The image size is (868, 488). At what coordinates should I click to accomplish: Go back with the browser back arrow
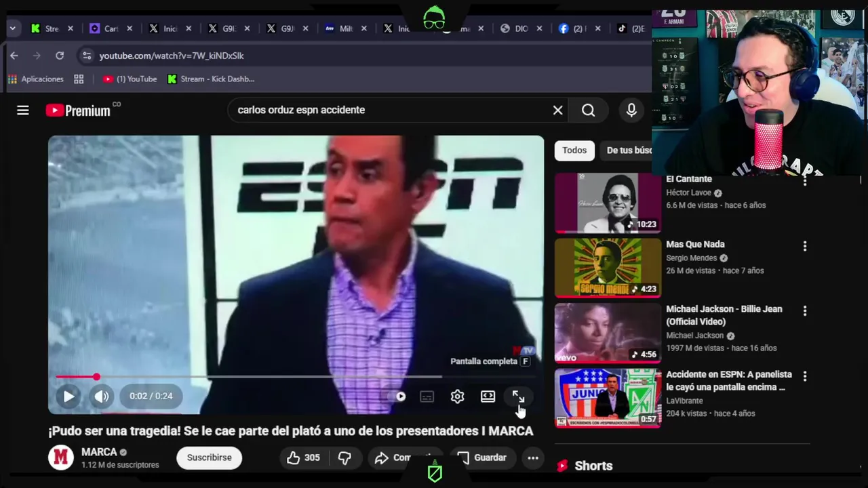tap(14, 56)
